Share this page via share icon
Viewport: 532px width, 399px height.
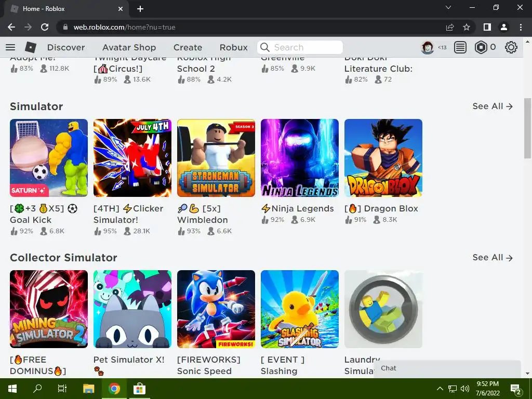[450, 27]
